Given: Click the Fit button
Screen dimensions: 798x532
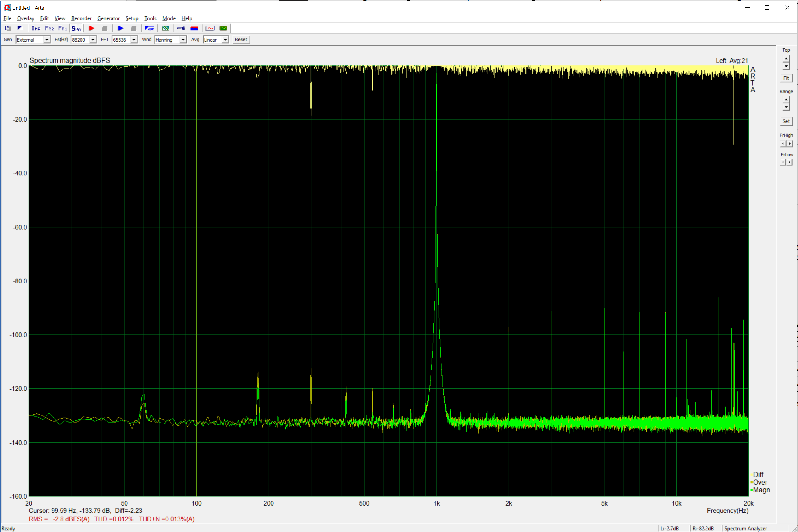Looking at the screenshot, I should tap(786, 78).
